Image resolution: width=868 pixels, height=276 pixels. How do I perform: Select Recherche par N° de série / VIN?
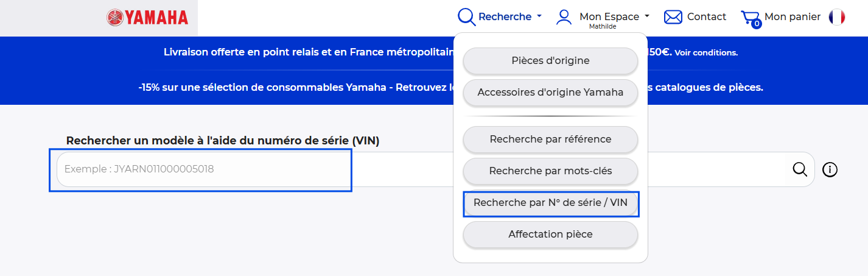coord(550,203)
